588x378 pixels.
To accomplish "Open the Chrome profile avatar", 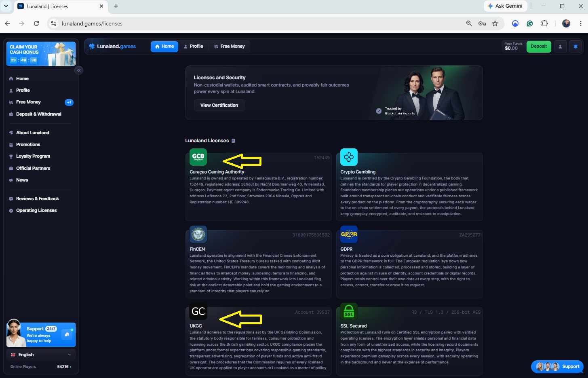I will [566, 23].
